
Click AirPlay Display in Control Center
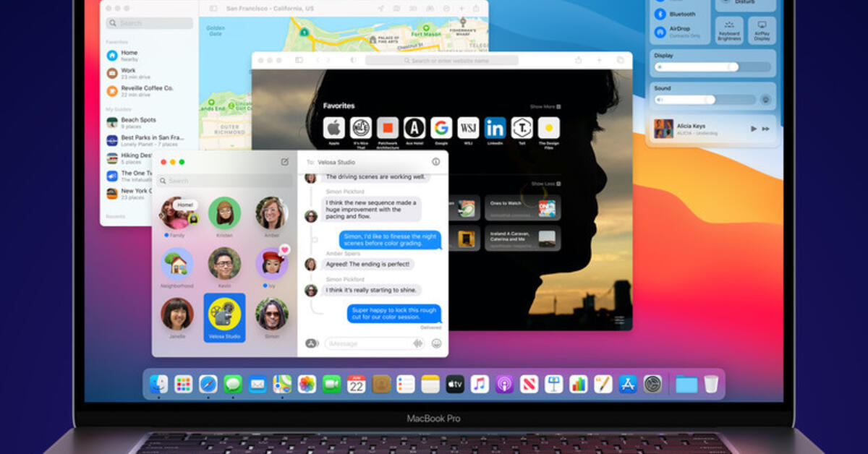click(761, 31)
